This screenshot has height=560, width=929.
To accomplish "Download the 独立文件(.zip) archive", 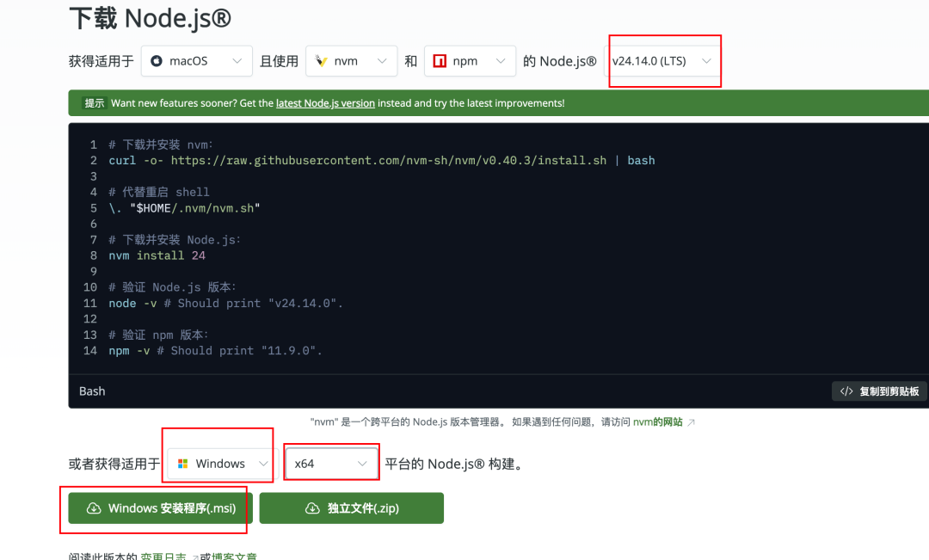I will coord(351,508).
